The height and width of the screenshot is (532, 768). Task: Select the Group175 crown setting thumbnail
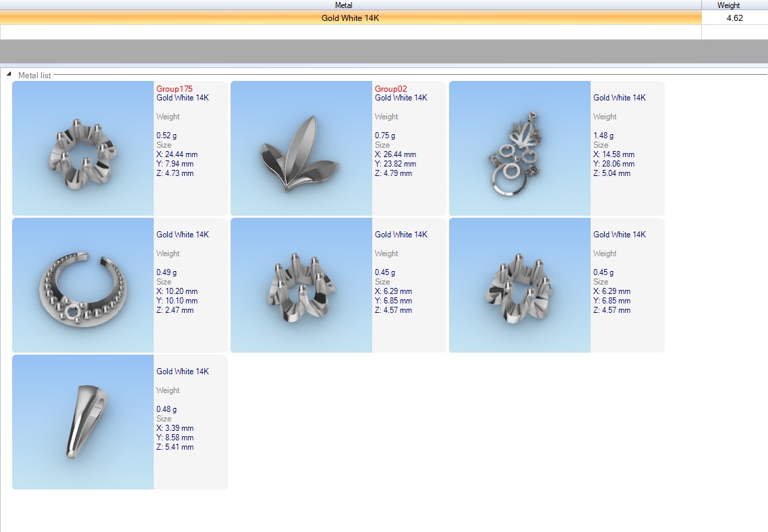(83, 148)
